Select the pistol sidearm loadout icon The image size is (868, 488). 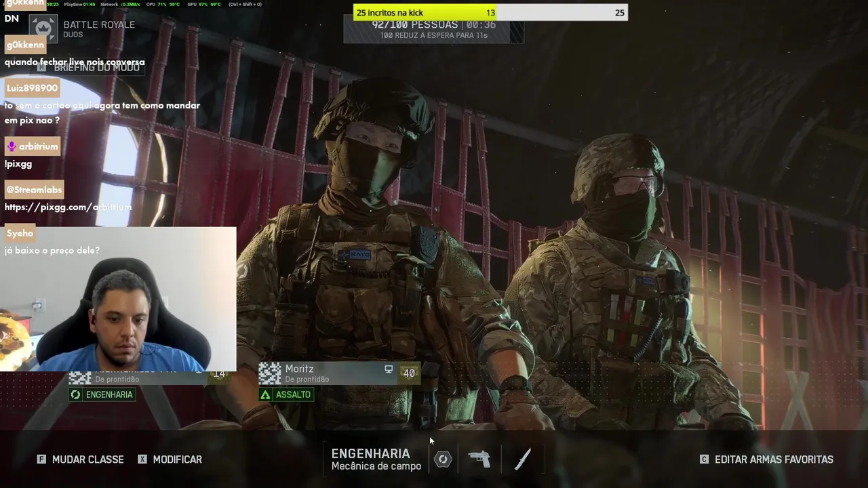(479, 459)
